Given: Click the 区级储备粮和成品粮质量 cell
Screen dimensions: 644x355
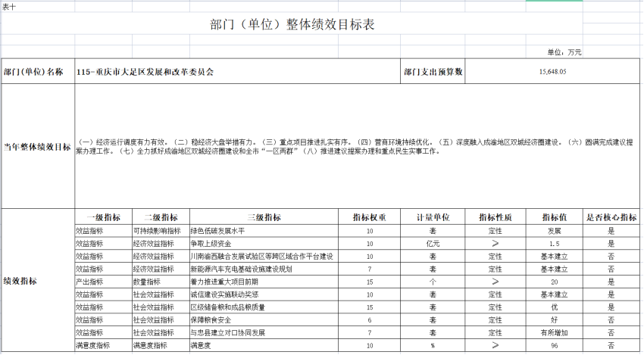Looking at the screenshot, I should tap(264, 307).
